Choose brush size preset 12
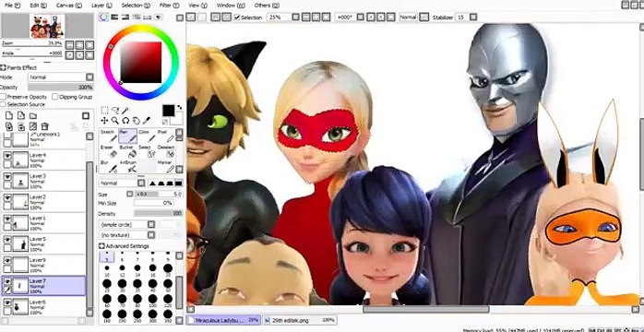Screen dimensions: 644x332 pyautogui.click(x=122, y=271)
